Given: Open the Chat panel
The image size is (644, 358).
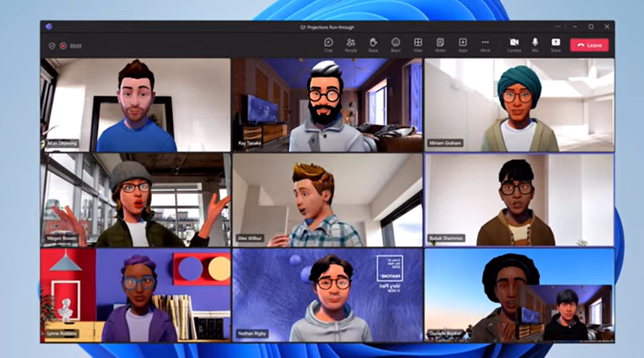Looking at the screenshot, I should [x=328, y=44].
